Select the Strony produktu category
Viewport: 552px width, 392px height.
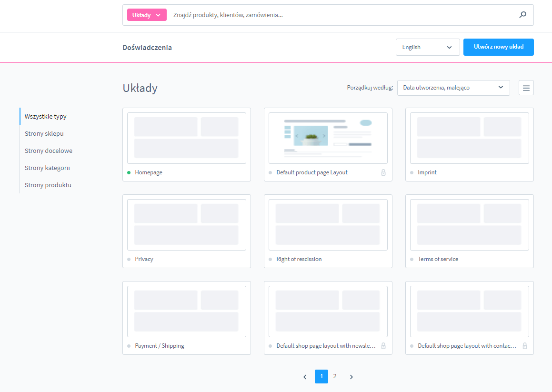[x=48, y=185]
